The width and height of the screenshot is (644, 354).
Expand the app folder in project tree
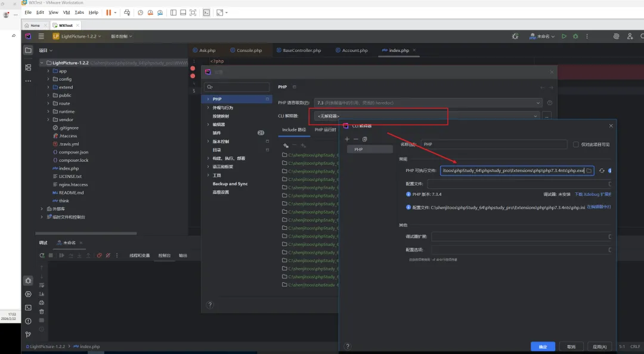(48, 70)
